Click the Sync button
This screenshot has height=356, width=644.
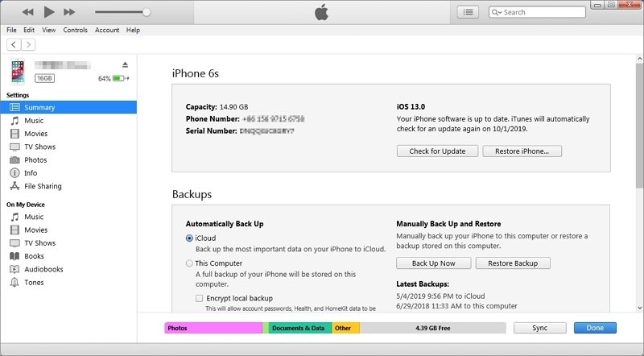pos(539,328)
